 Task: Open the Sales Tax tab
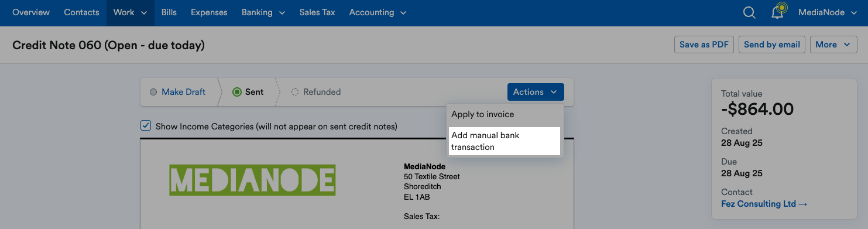pyautogui.click(x=317, y=12)
